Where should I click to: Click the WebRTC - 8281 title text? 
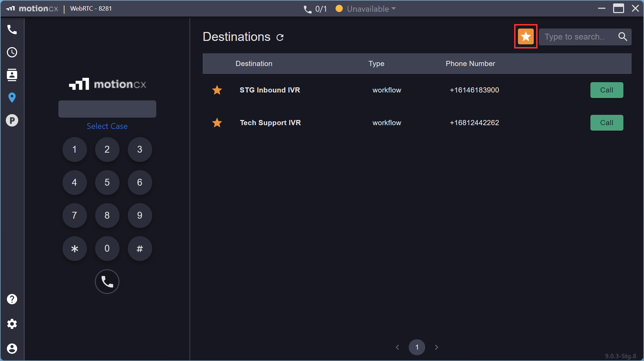[x=91, y=9]
